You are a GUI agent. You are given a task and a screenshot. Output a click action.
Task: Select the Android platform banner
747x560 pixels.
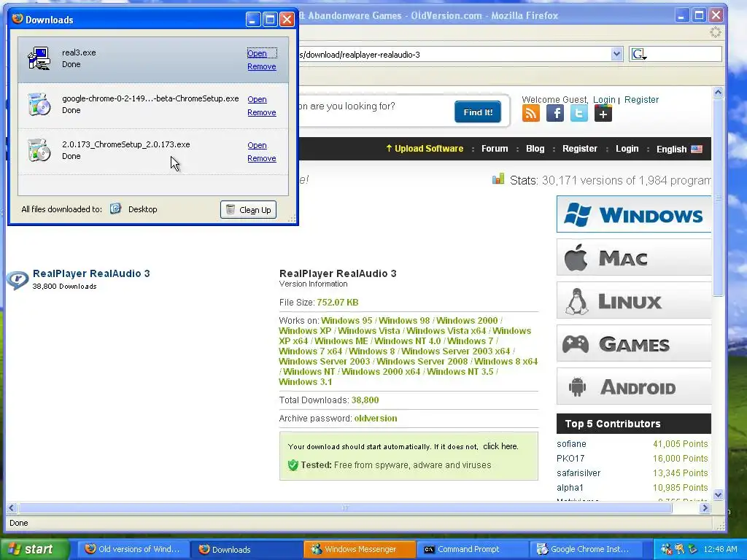click(x=634, y=386)
